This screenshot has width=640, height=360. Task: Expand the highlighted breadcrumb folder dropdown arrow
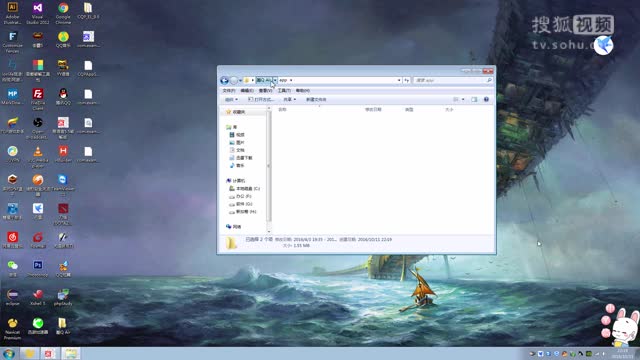(275, 80)
